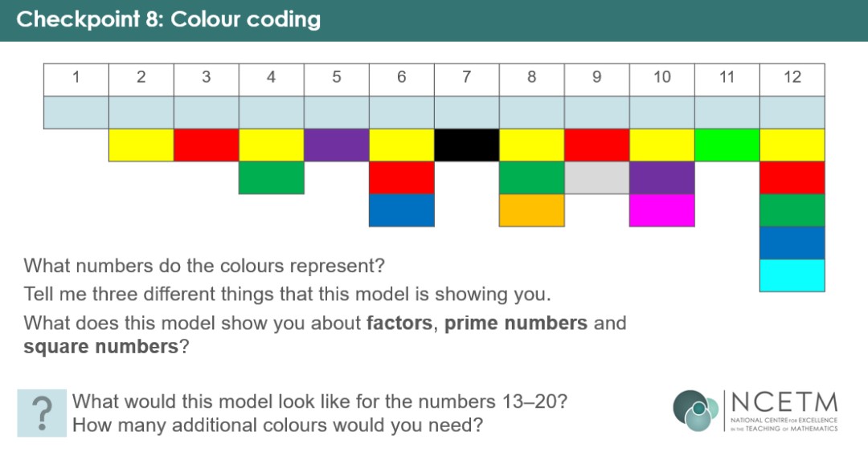Select the purple square under 5
The height and width of the screenshot is (452, 868).
[x=337, y=145]
